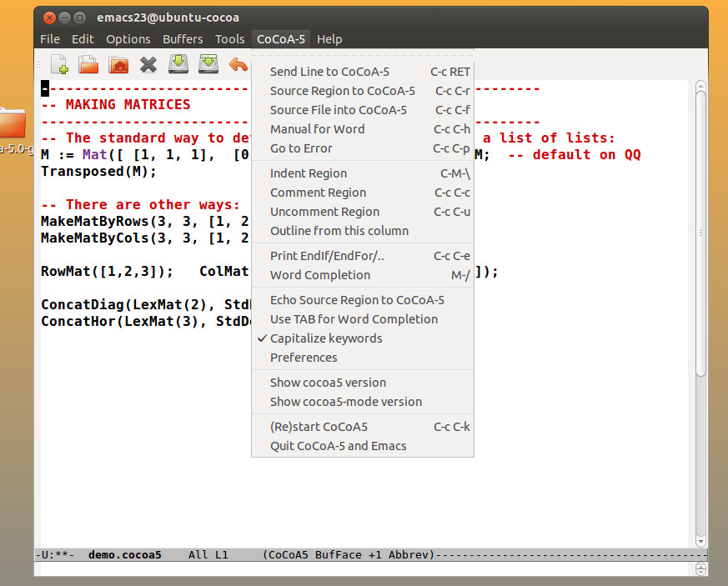Open Manual for Word
Viewport: 728px width, 586px height.
click(x=362, y=129)
